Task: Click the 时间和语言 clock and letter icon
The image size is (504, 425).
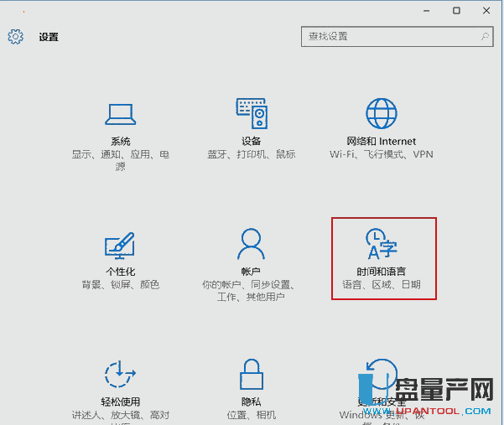Action: click(381, 243)
